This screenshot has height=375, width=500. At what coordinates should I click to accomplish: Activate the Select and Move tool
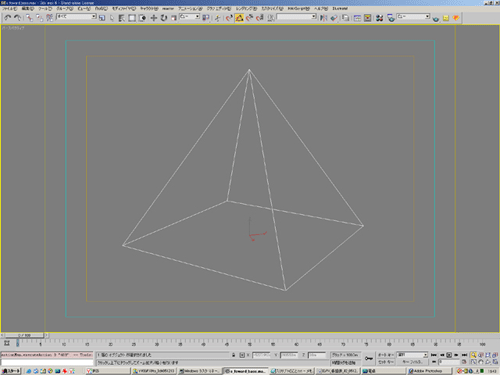tap(153, 18)
